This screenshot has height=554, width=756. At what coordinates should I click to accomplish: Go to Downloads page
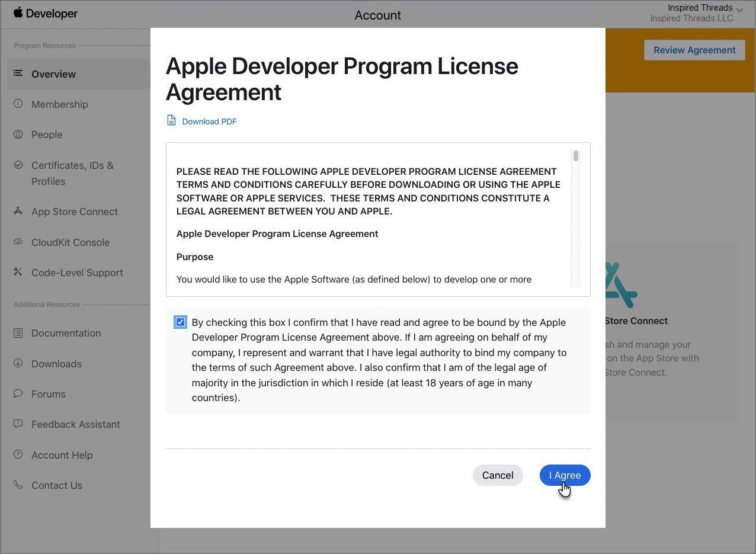[x=56, y=364]
